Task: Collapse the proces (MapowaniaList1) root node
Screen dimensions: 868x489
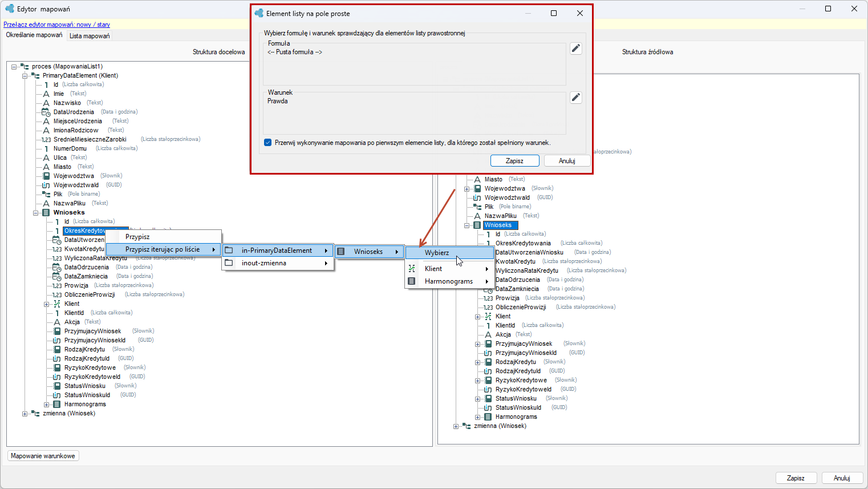Action: pyautogui.click(x=14, y=67)
